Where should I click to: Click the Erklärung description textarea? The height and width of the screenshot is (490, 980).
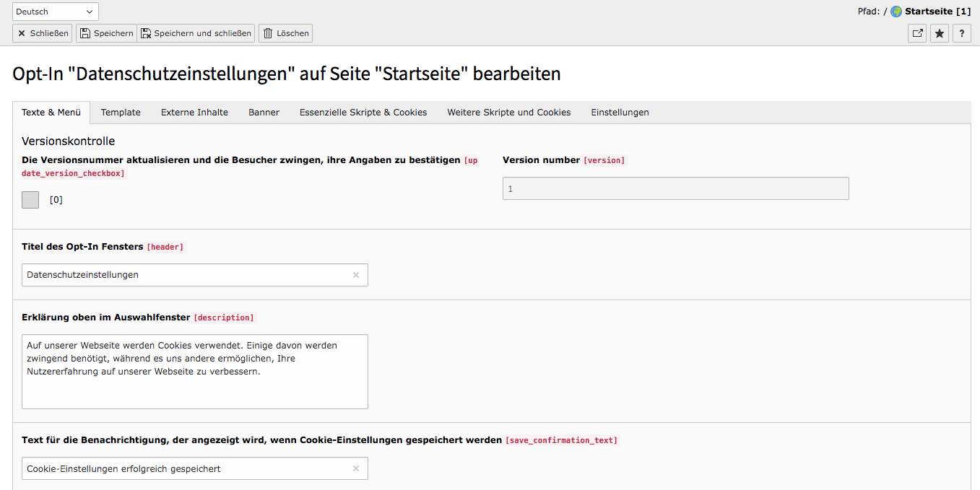click(x=195, y=372)
